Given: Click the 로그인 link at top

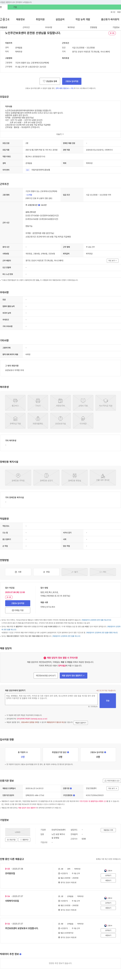Looking at the screenshot, I should (x=113, y=12).
